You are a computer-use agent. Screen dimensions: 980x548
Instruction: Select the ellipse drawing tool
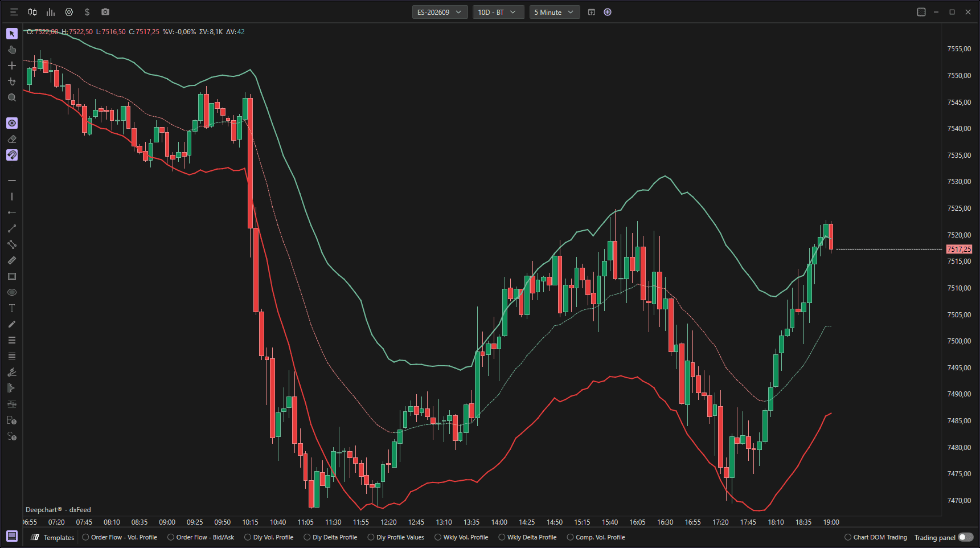12,292
